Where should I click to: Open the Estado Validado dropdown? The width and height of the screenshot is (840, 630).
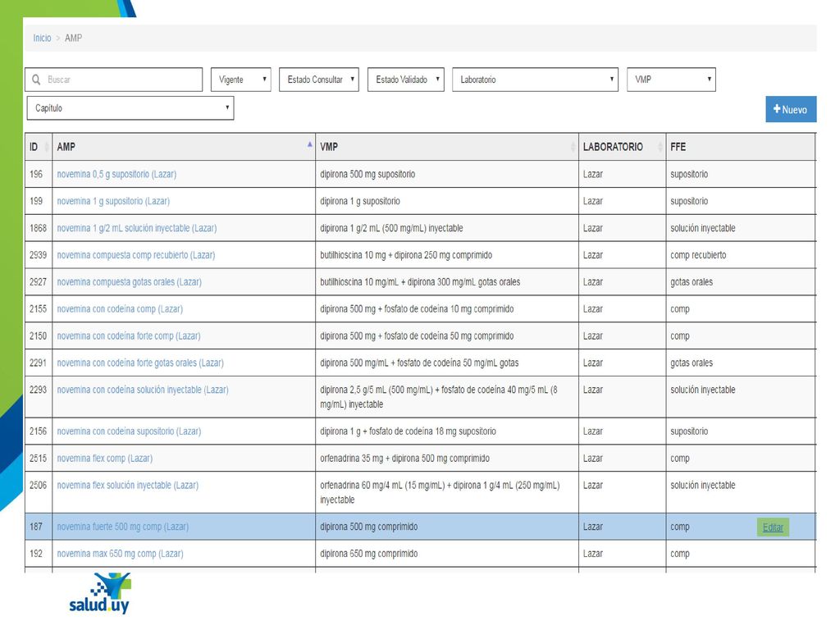click(x=405, y=80)
